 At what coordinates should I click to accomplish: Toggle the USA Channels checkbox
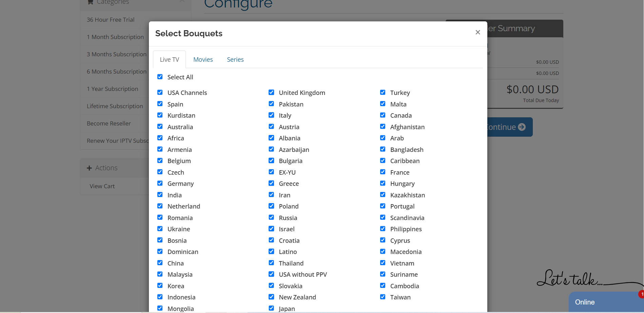coord(160,93)
